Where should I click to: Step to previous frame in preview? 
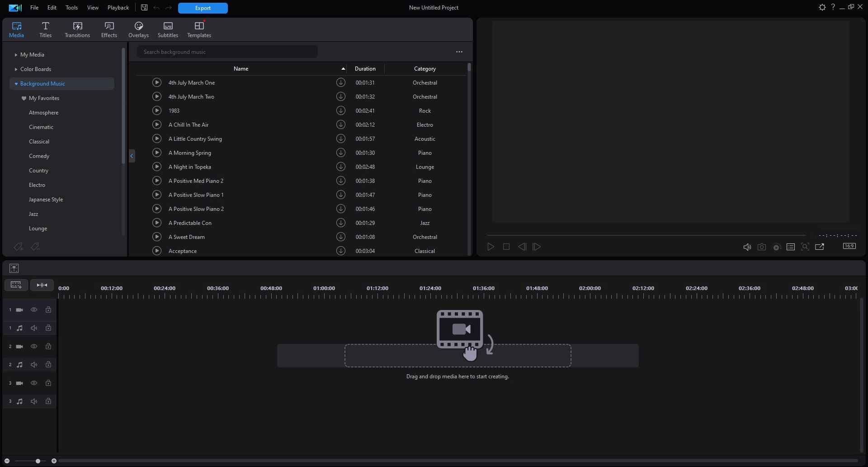(x=522, y=247)
